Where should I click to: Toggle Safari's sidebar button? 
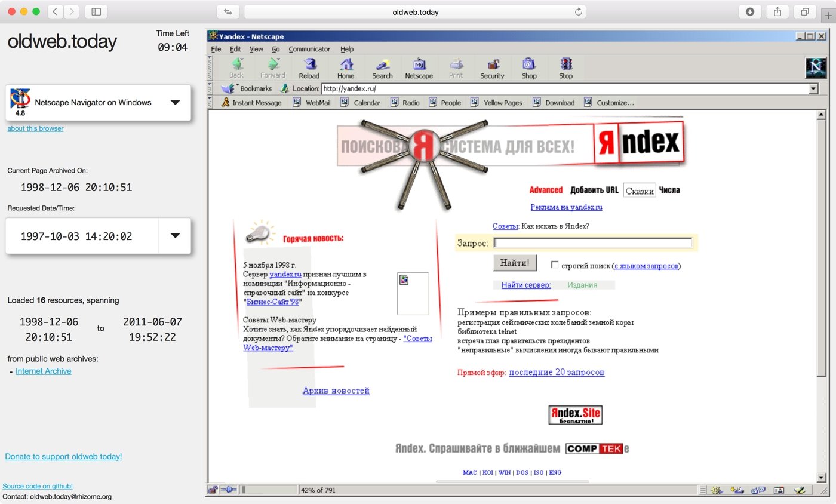click(96, 11)
